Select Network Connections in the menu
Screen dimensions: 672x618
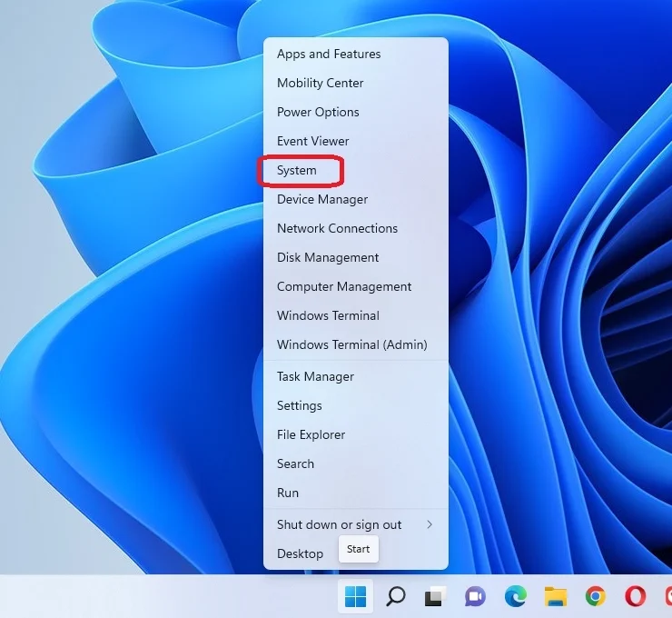pyautogui.click(x=337, y=228)
